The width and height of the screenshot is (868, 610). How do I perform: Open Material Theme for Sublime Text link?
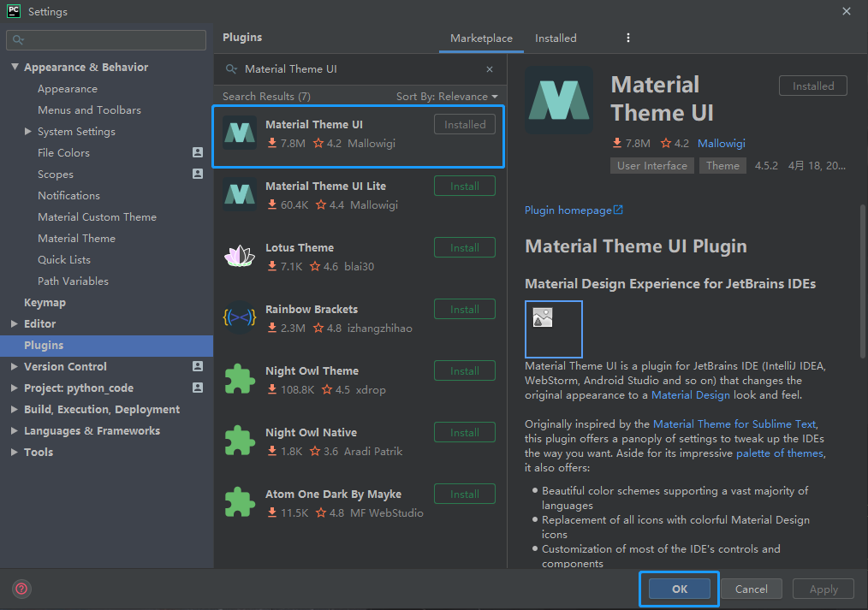(734, 423)
